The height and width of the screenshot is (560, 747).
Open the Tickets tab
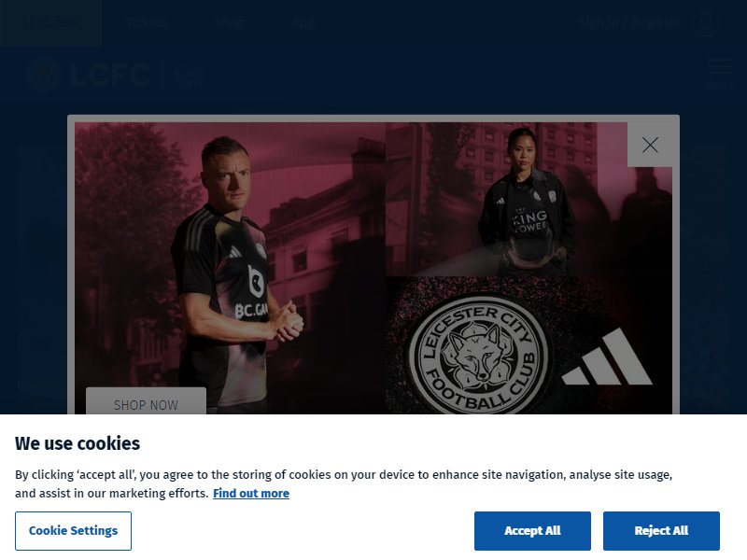point(147,22)
